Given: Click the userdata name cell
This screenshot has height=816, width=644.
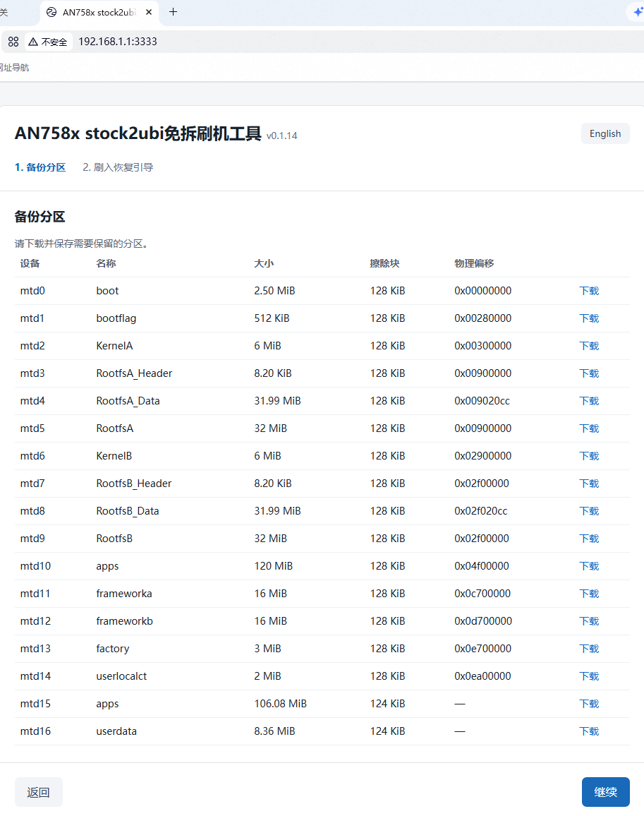Looking at the screenshot, I should point(116,732).
